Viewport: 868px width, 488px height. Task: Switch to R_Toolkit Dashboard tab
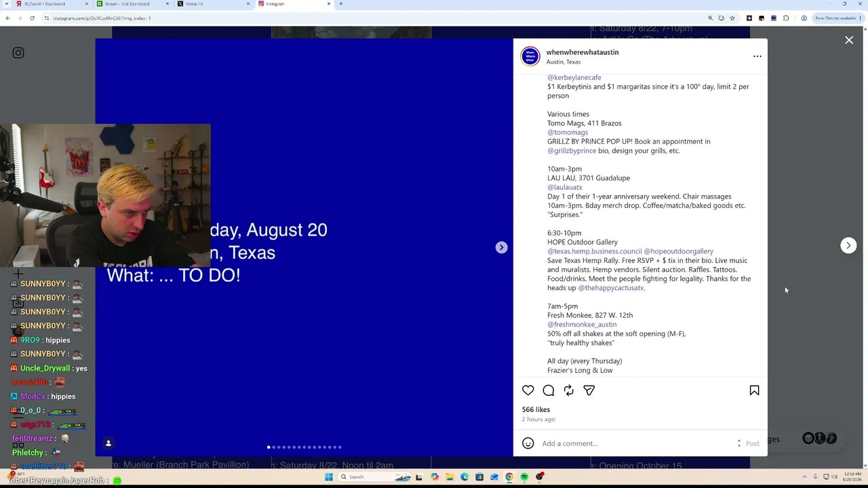pyautogui.click(x=52, y=4)
